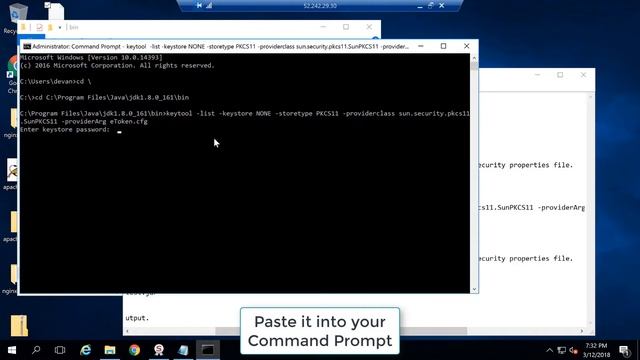The height and width of the screenshot is (360, 640).
Task: Click the Enter keystore password prompt line
Action: coord(65,130)
